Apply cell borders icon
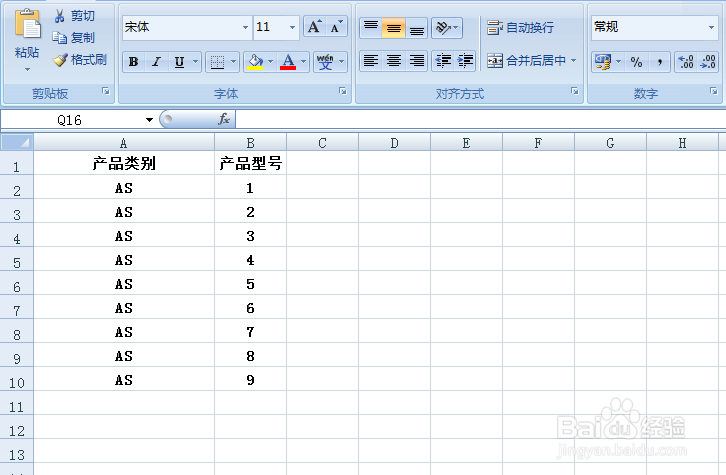The height and width of the screenshot is (475, 726). pyautogui.click(x=217, y=62)
